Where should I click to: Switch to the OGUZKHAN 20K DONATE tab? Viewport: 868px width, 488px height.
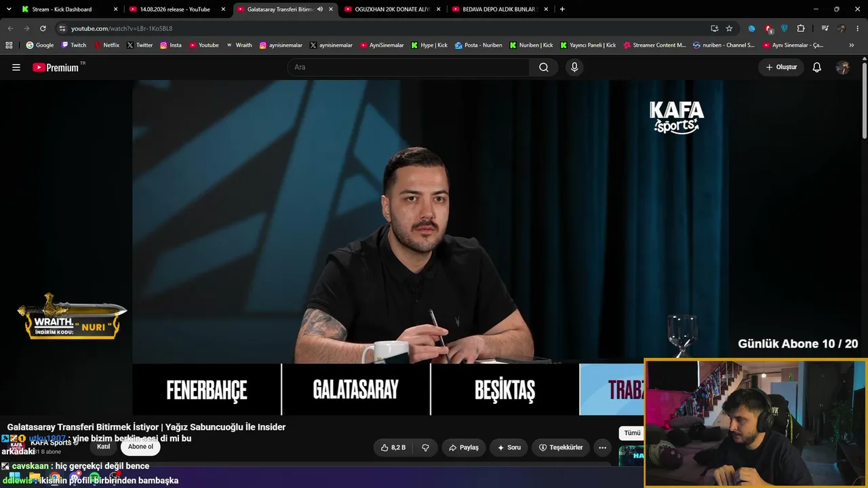(393, 9)
